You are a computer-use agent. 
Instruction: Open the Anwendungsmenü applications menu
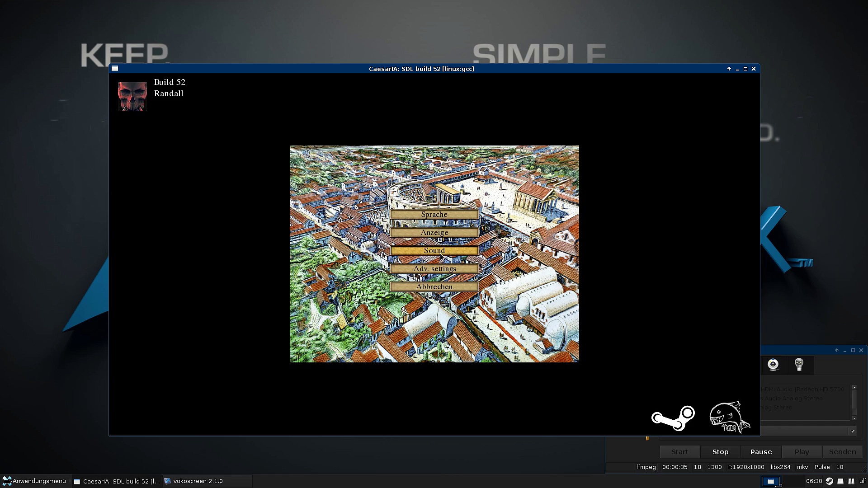[x=34, y=481]
